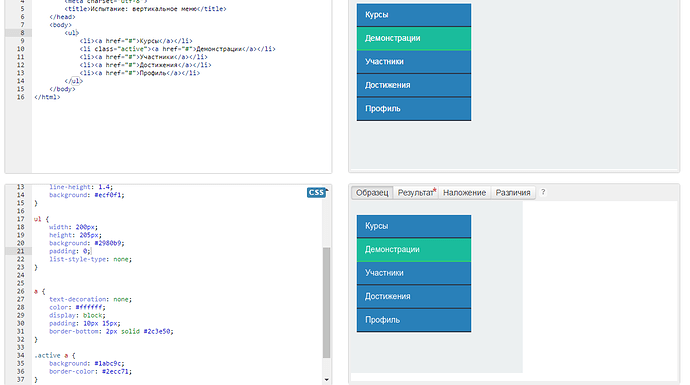Switch to the Образец tab
Image resolution: width=690 pixels, height=385 pixels.
(372, 193)
